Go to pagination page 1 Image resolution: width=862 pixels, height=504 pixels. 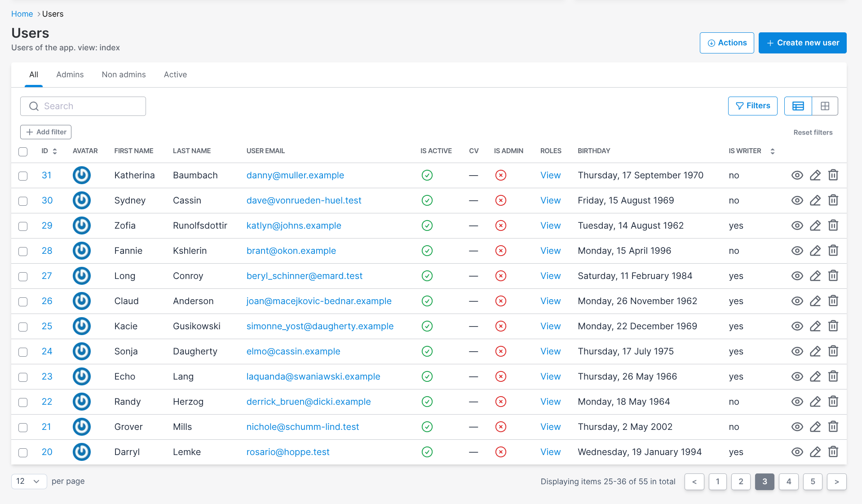click(717, 482)
